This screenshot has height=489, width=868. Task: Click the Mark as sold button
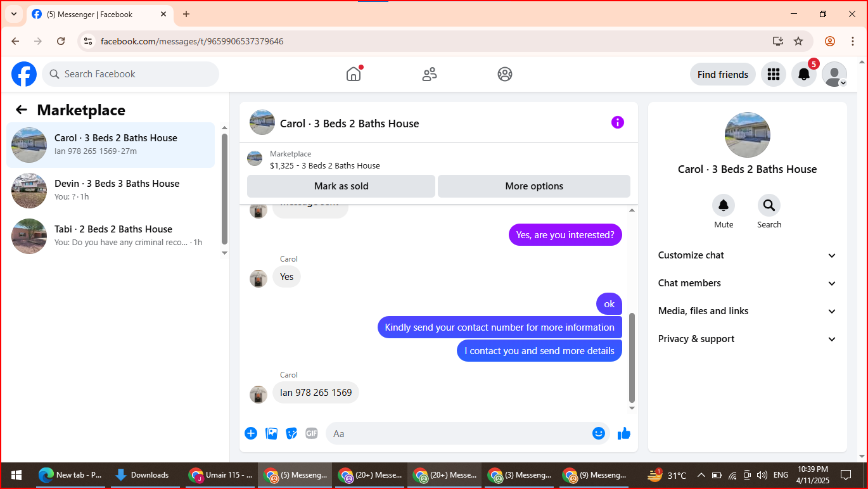(x=341, y=186)
